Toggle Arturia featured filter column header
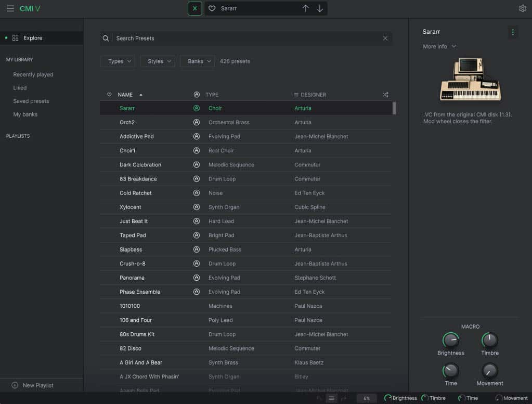The width and height of the screenshot is (532, 404). [x=197, y=95]
